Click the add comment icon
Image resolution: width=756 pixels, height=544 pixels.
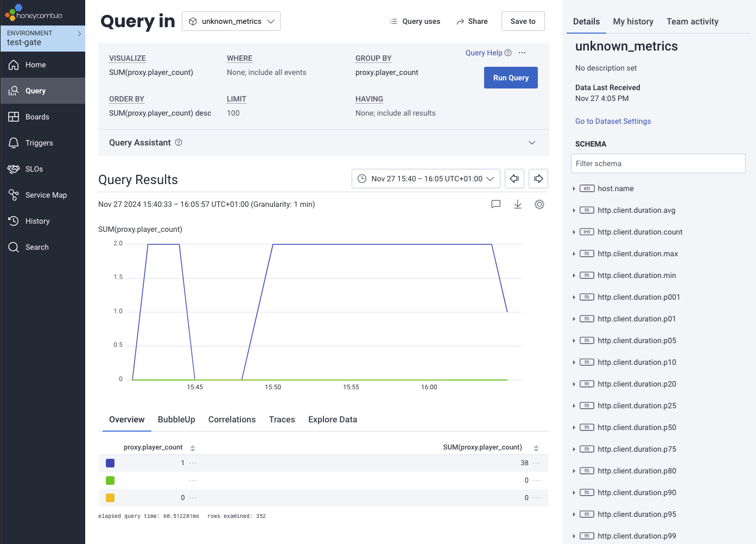495,204
